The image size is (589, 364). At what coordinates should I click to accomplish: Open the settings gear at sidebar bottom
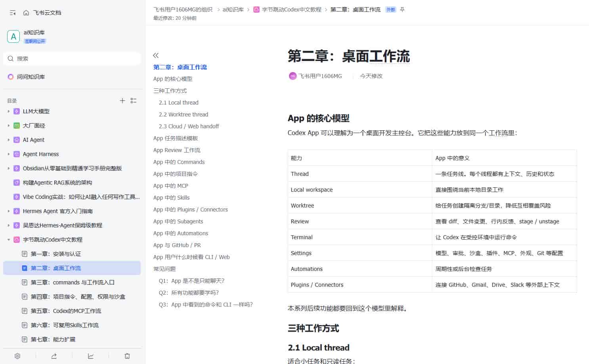click(x=17, y=356)
